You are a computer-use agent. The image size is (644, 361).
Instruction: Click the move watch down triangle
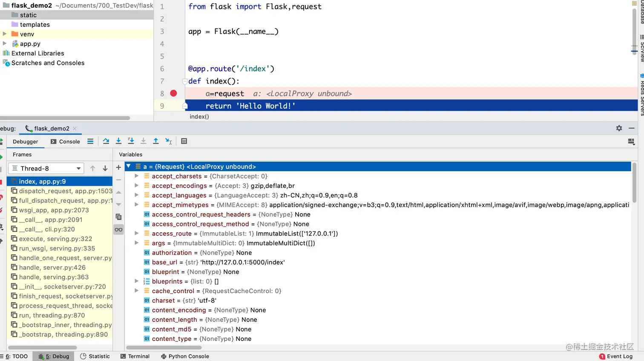(118, 205)
